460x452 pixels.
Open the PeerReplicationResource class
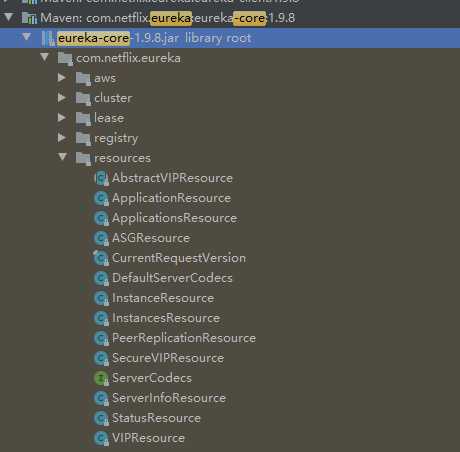click(x=184, y=338)
